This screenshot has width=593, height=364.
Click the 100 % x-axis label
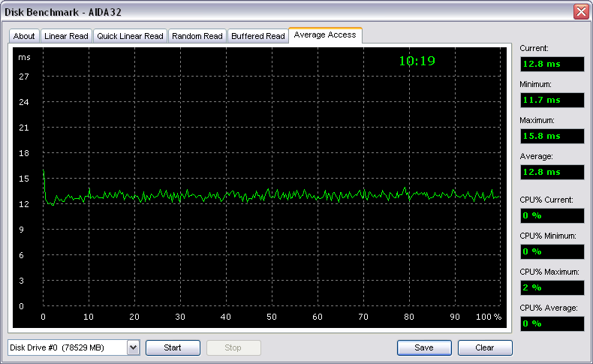(x=488, y=317)
